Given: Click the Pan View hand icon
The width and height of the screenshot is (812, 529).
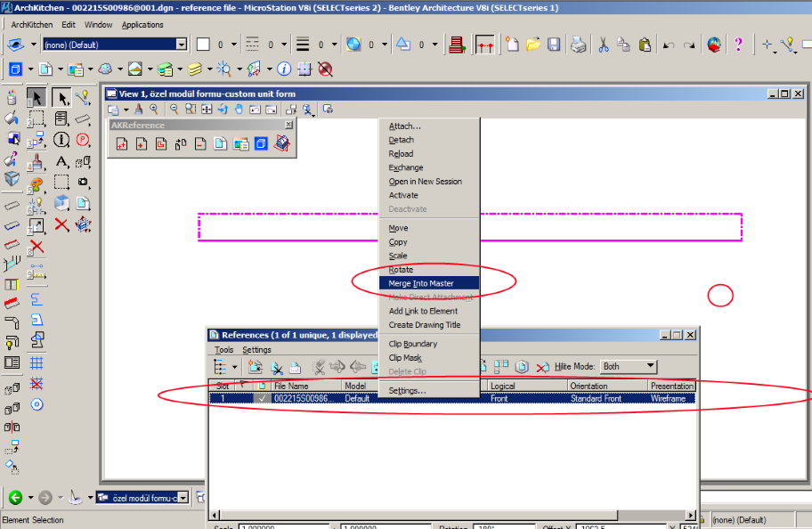Looking at the screenshot, I should [x=239, y=110].
